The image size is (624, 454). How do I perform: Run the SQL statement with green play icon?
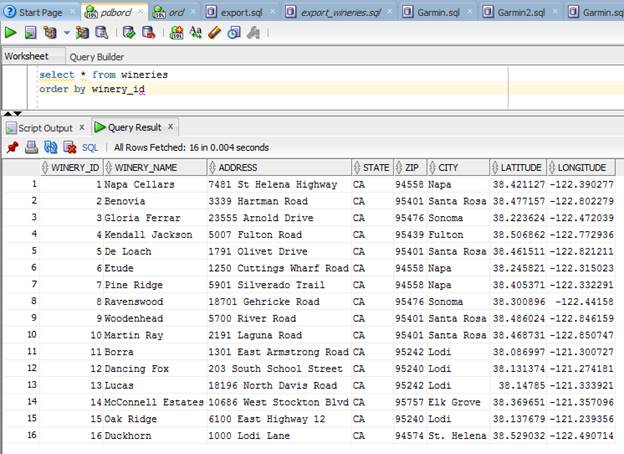[x=10, y=33]
